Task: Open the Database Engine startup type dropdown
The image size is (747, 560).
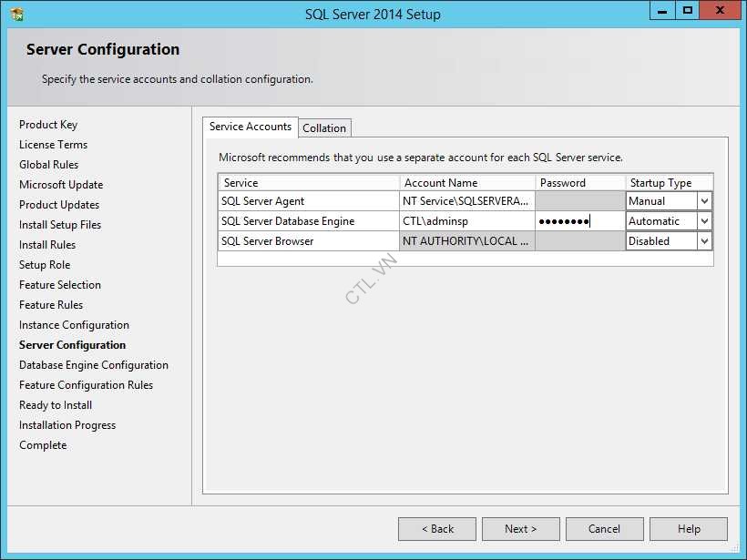Action: (x=706, y=220)
